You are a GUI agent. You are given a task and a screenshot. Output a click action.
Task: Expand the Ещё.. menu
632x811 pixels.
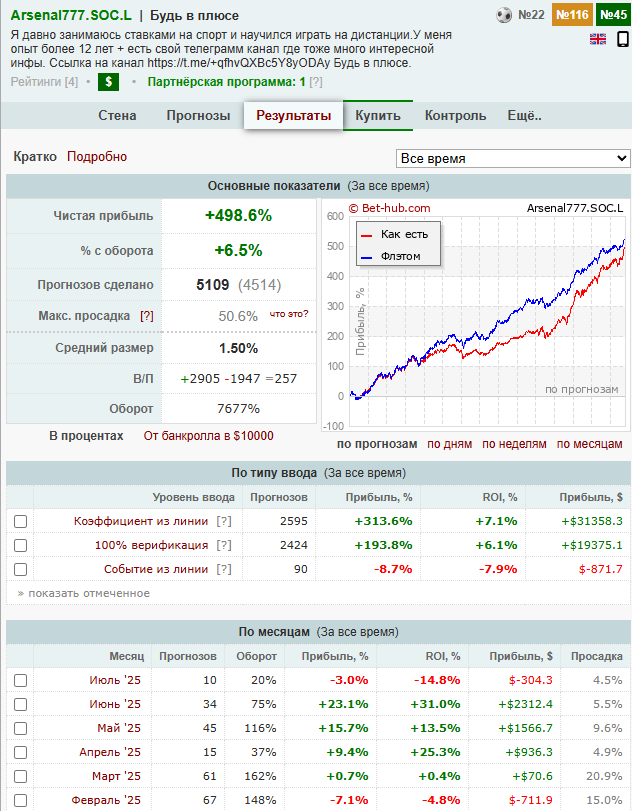click(525, 115)
